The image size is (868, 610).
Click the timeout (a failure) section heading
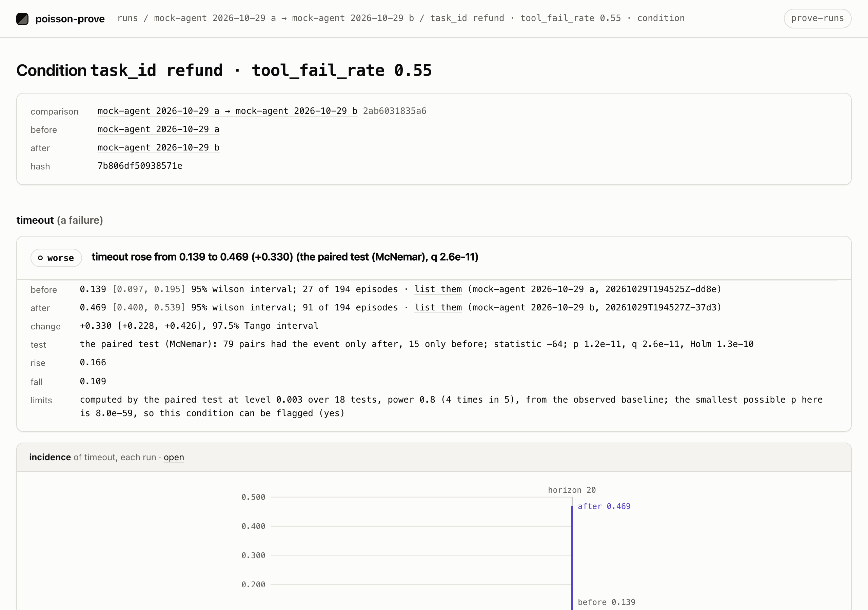coord(60,220)
